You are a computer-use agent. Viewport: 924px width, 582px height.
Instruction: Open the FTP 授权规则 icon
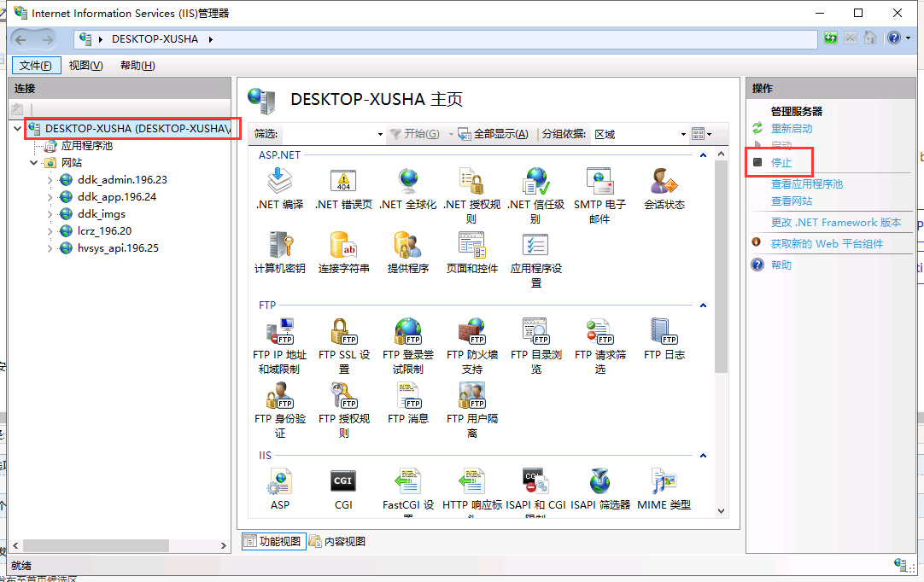point(343,394)
